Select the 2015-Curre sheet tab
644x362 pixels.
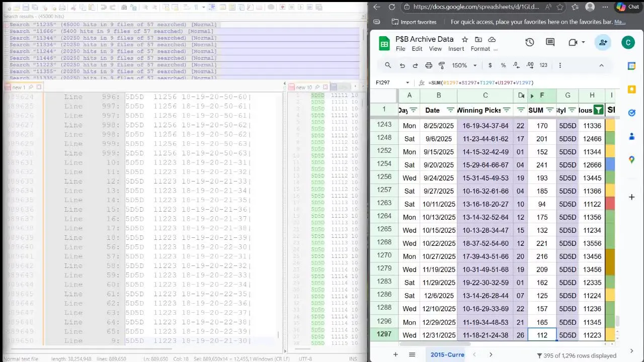pos(447,354)
